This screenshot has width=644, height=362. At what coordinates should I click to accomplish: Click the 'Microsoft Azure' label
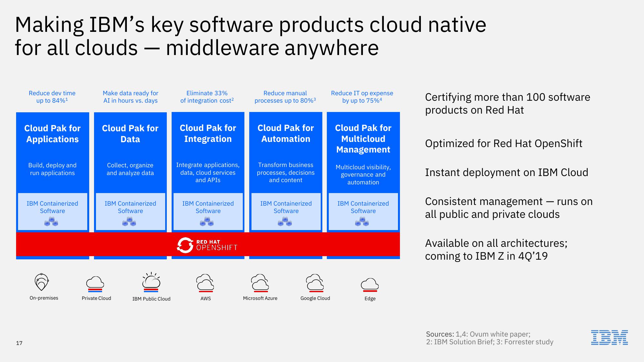pyautogui.click(x=260, y=298)
